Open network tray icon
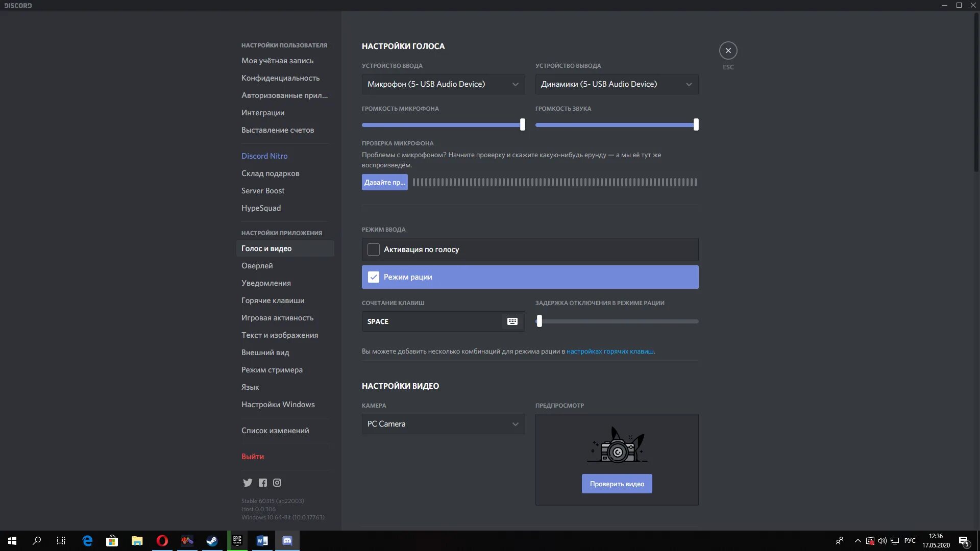 pos(895,541)
